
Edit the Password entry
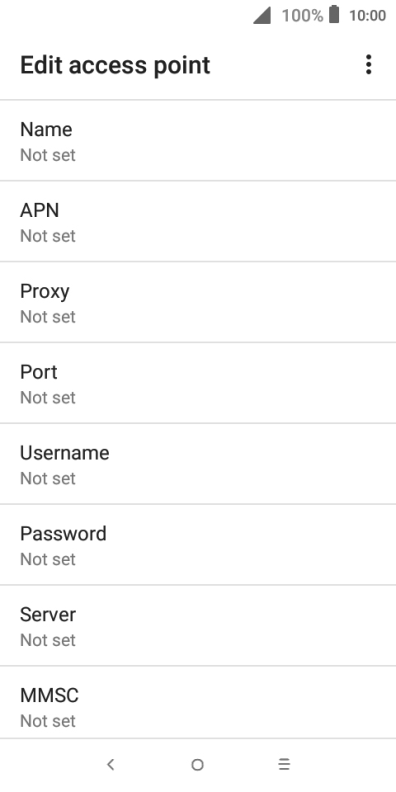[198, 544]
